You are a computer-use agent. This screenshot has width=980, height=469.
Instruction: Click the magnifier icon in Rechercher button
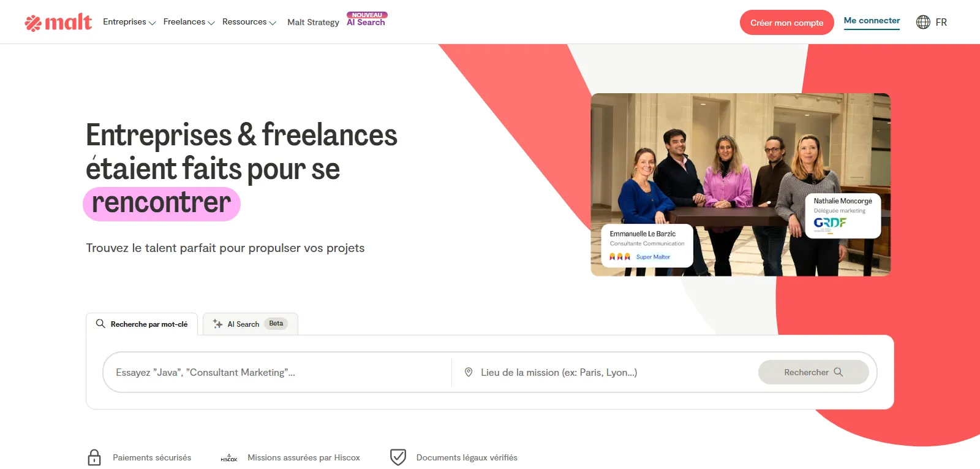839,372
